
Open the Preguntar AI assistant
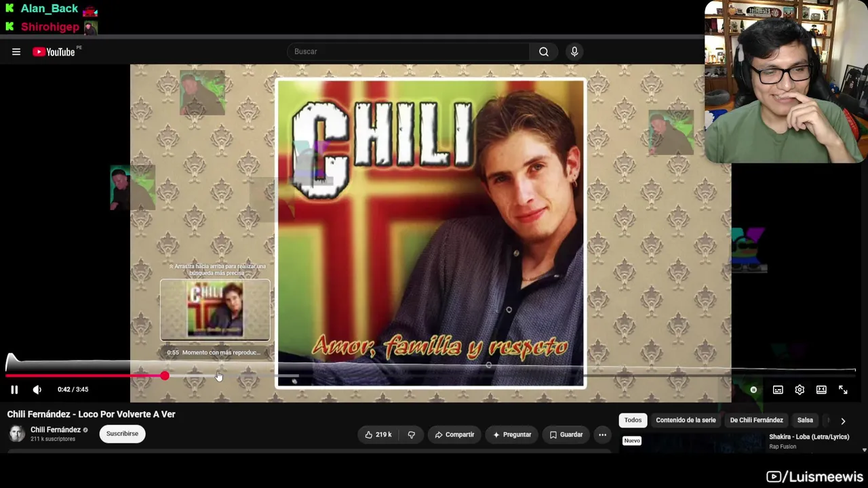pyautogui.click(x=512, y=434)
